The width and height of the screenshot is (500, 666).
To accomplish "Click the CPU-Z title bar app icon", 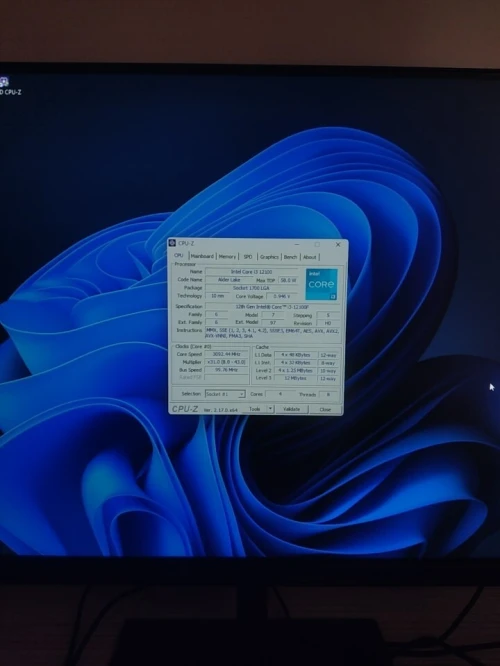I will click(172, 243).
